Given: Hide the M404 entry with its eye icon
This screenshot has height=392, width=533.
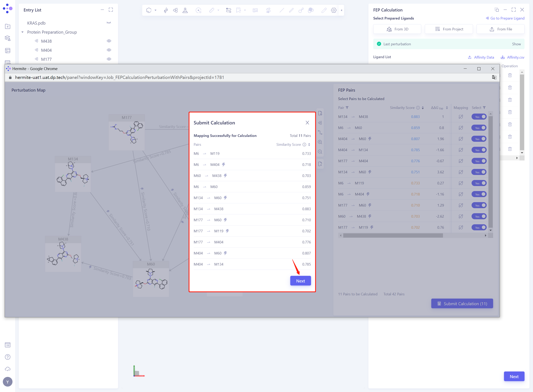Looking at the screenshot, I should coord(109,50).
